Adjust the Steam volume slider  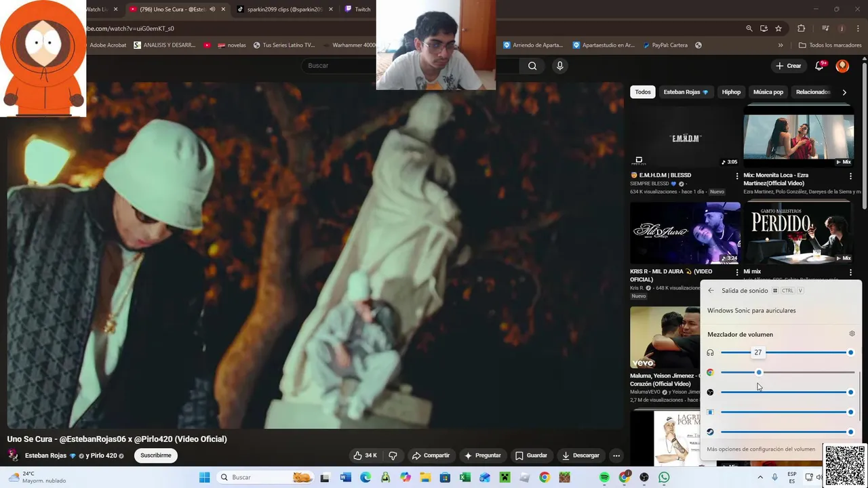tap(787, 432)
